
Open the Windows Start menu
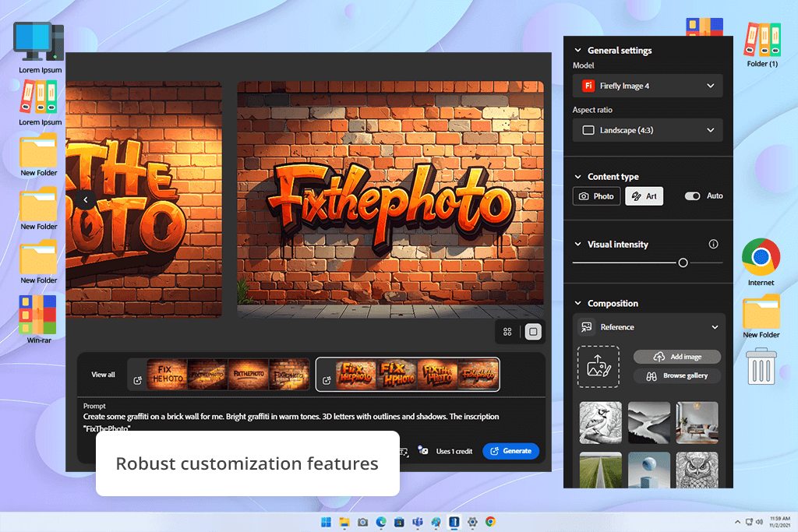click(x=327, y=522)
